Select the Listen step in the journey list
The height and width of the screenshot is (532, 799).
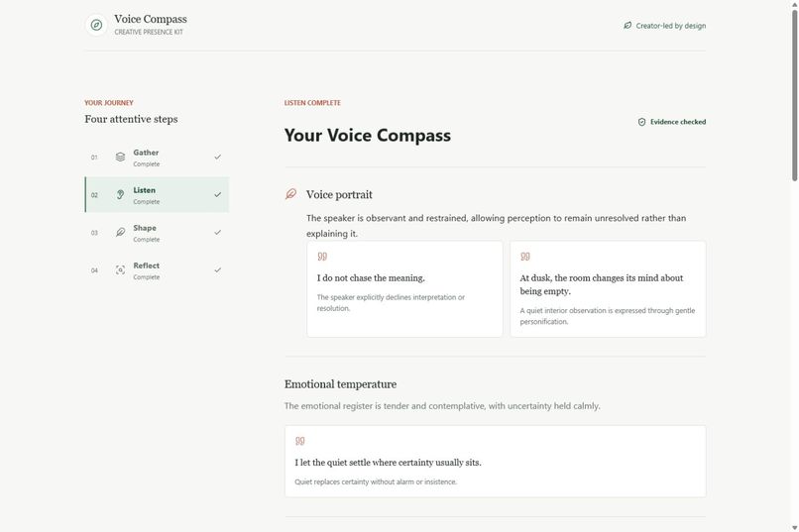tap(157, 195)
